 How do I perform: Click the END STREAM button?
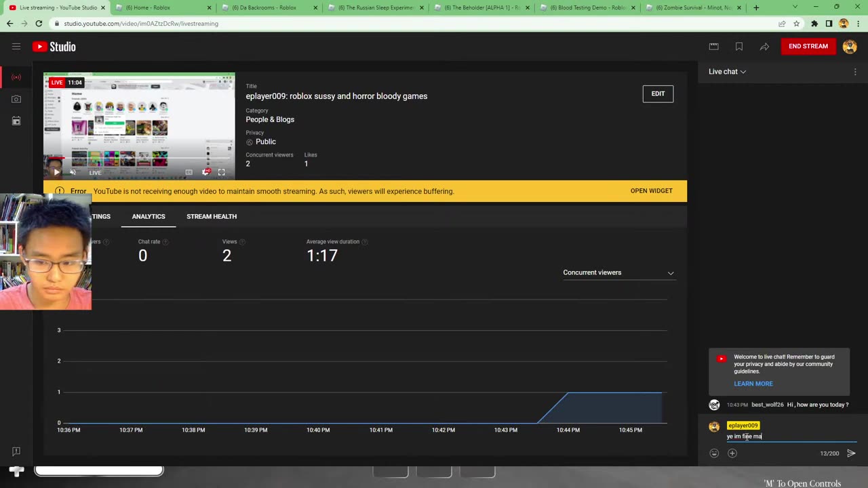pyautogui.click(x=808, y=46)
